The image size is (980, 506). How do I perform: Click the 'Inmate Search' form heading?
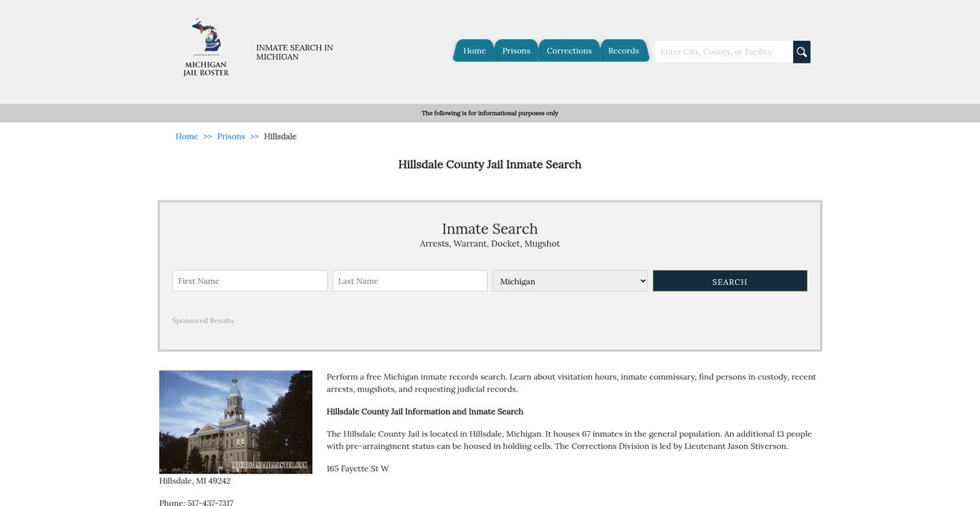point(490,229)
